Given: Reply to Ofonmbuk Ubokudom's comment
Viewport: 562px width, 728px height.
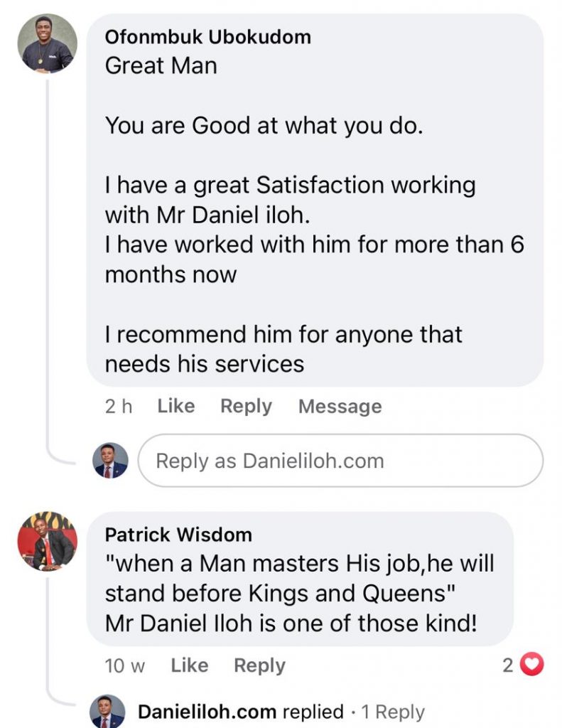Looking at the screenshot, I should [246, 406].
